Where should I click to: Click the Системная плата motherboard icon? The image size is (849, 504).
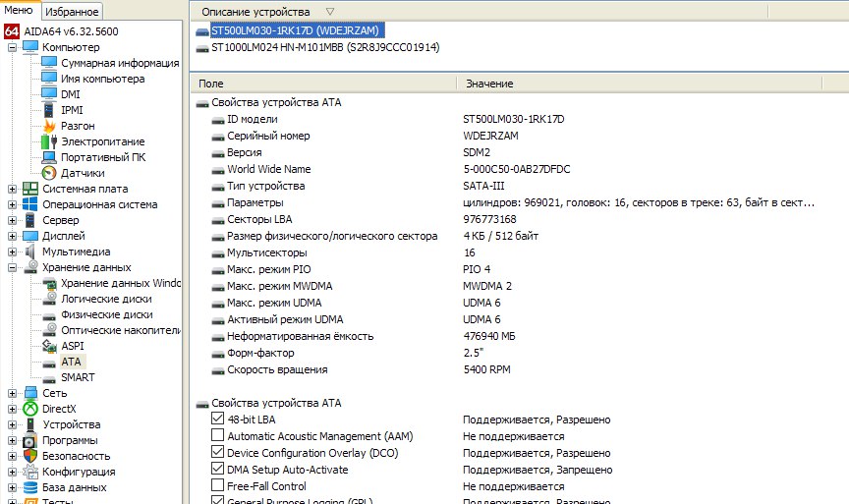point(30,189)
